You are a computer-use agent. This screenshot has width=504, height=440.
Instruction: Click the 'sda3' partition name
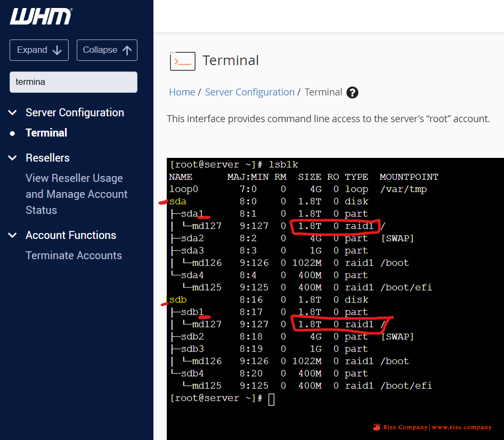(192, 251)
